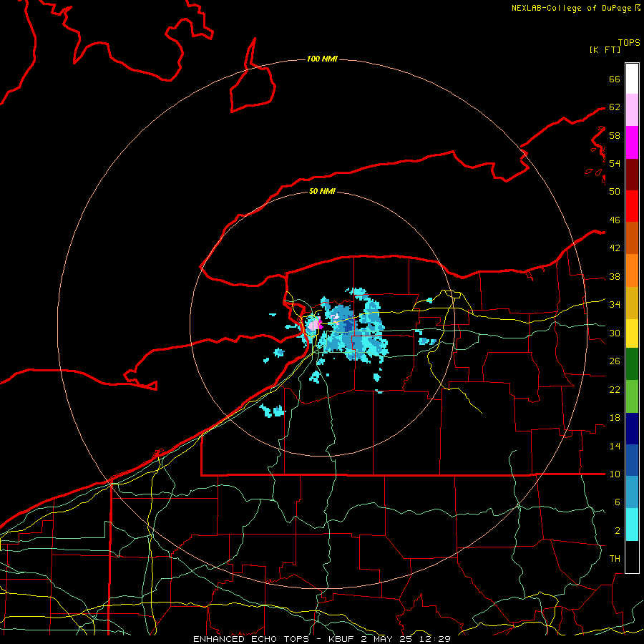Click the medium blue swatch between 10 and 14

(x=632, y=460)
